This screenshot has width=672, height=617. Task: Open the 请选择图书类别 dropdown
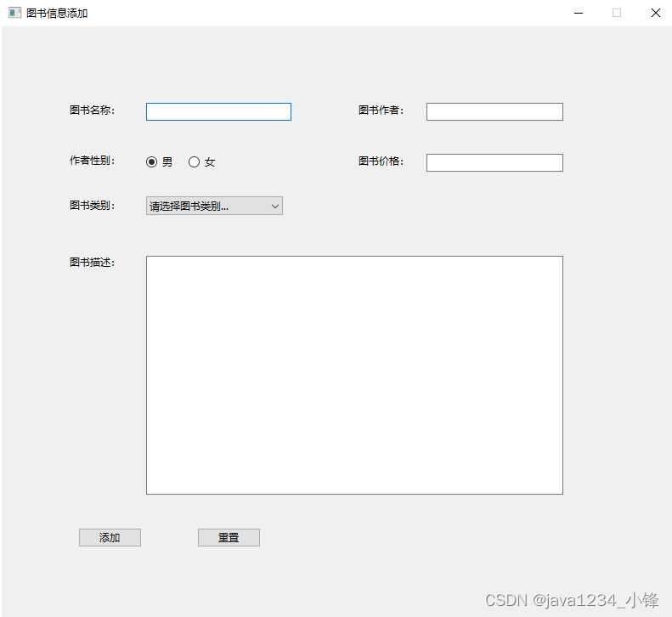coord(214,206)
